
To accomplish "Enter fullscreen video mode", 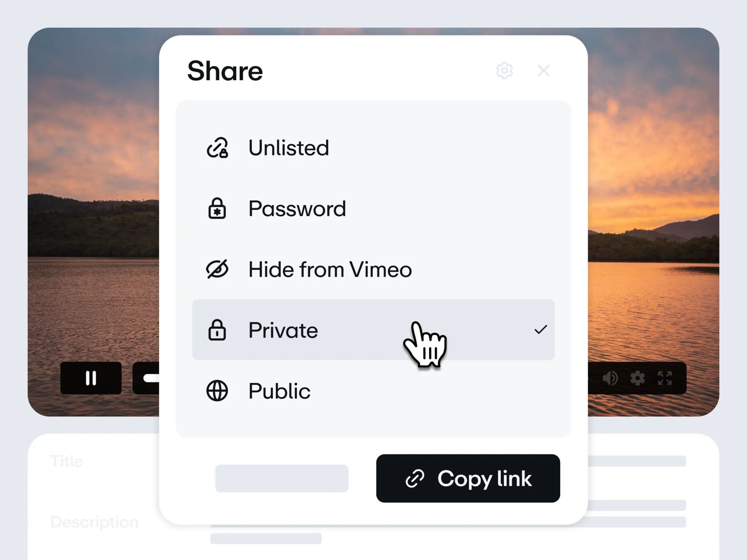I will [665, 378].
